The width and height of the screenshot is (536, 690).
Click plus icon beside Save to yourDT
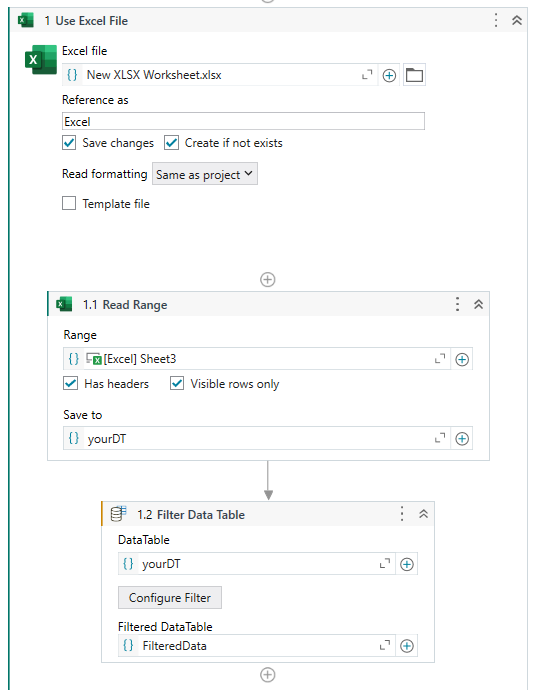[x=462, y=439]
